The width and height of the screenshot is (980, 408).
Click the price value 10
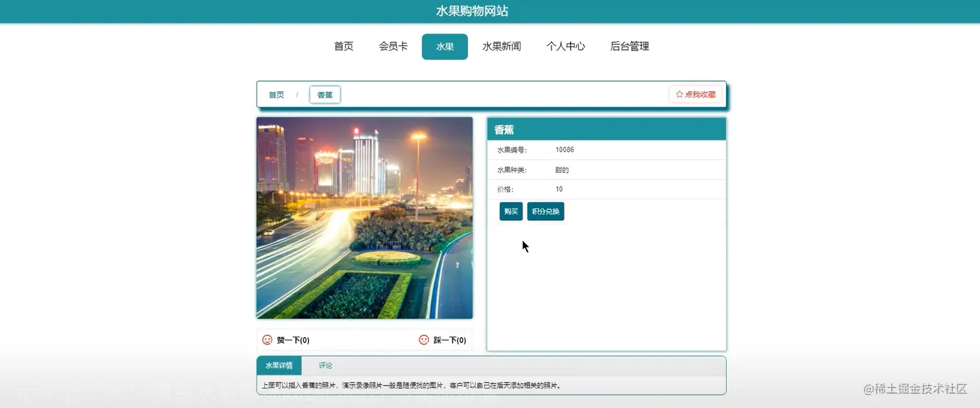tap(559, 189)
